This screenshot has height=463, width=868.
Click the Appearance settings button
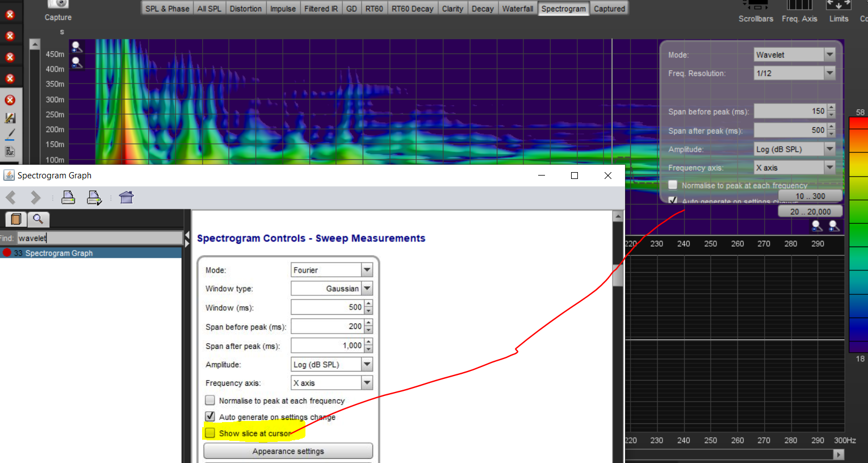click(288, 451)
